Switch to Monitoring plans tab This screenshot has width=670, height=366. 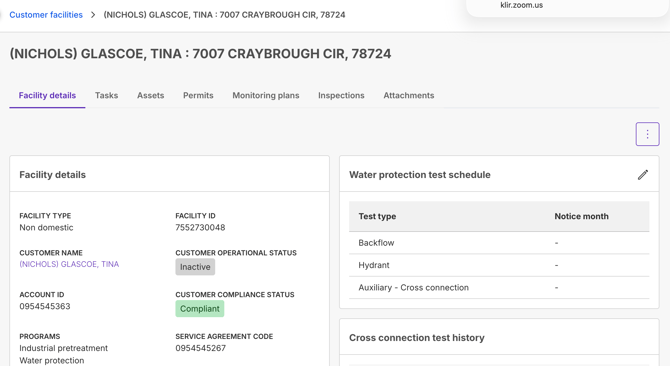click(x=266, y=95)
